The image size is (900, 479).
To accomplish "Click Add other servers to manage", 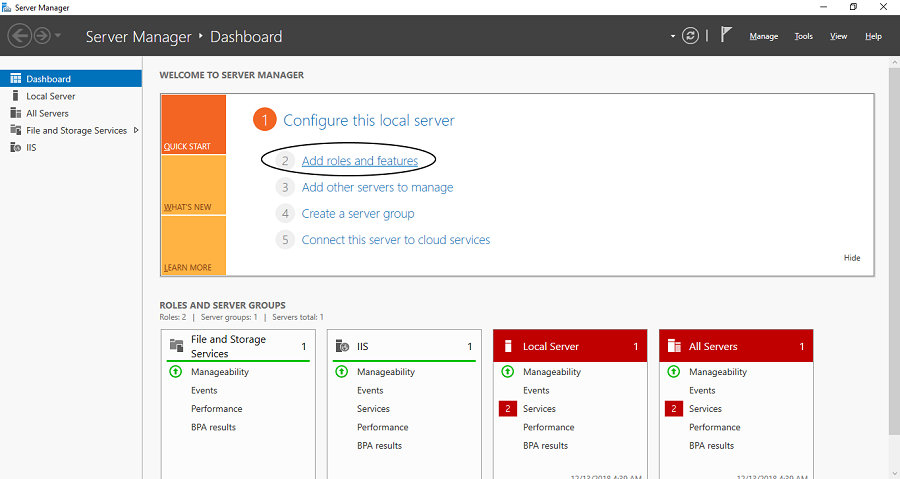I will [x=378, y=187].
